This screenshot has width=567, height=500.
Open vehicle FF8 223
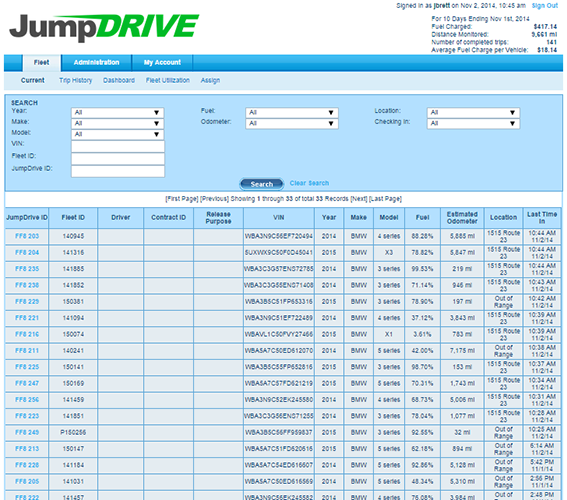tap(27, 416)
